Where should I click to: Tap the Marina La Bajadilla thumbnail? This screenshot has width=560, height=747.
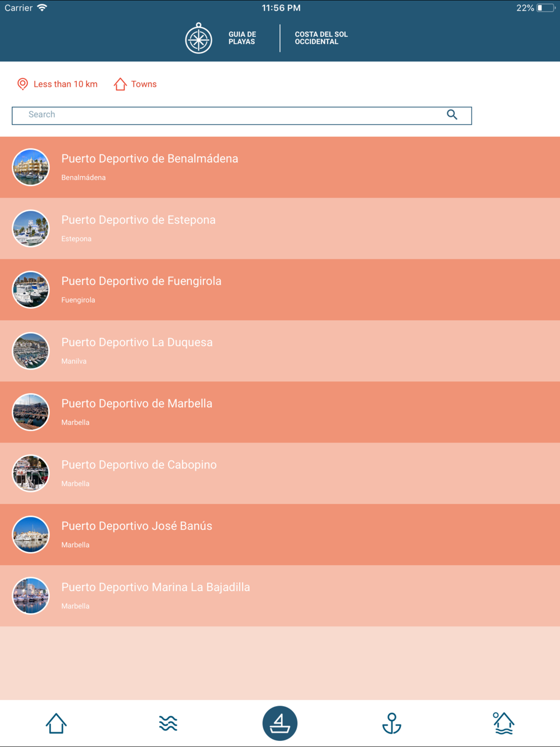[31, 596]
